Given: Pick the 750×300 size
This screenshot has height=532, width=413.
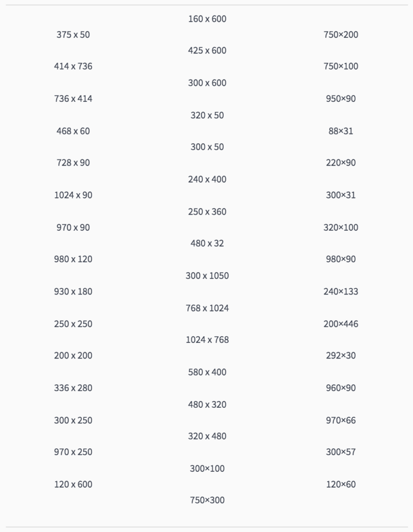Looking at the screenshot, I should pos(207,500).
